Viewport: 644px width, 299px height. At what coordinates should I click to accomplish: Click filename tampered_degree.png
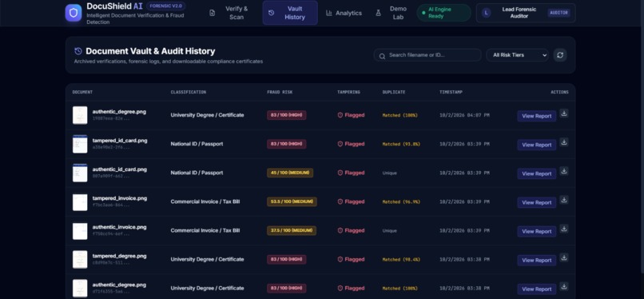[x=119, y=256]
